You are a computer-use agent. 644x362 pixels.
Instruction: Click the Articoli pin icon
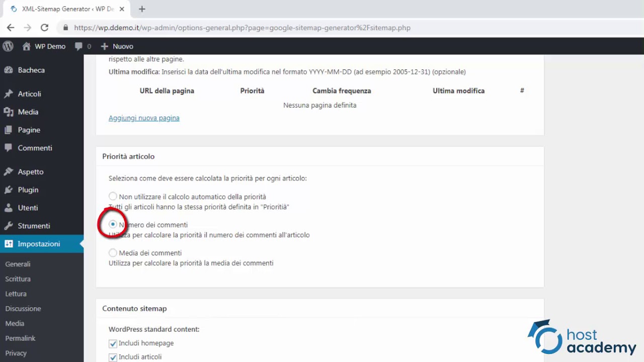[8, 94]
